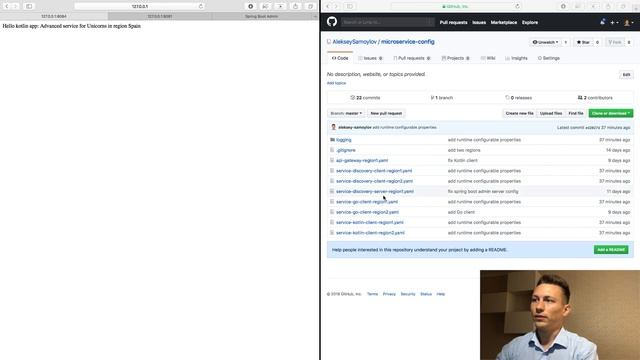The image size is (640, 360).
Task: Open AlekseySamoylov profile link
Action: pos(354,42)
